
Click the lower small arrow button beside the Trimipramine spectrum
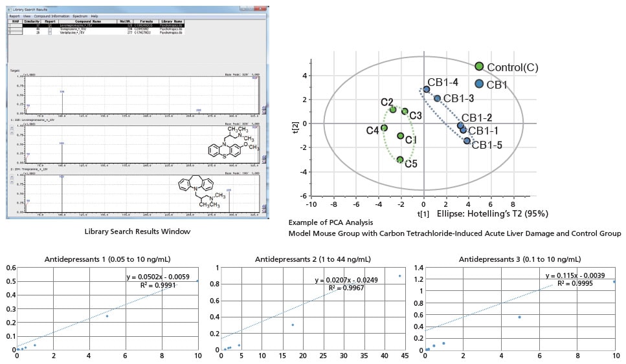click(10, 182)
